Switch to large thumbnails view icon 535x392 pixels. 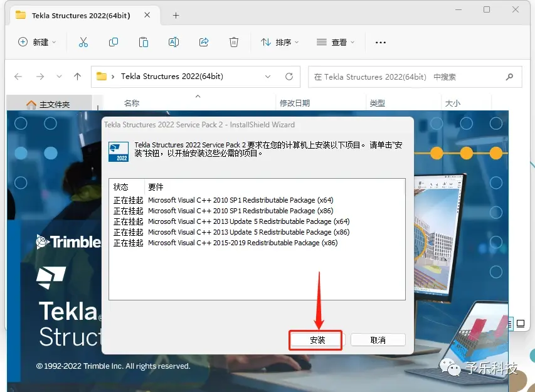(x=521, y=324)
